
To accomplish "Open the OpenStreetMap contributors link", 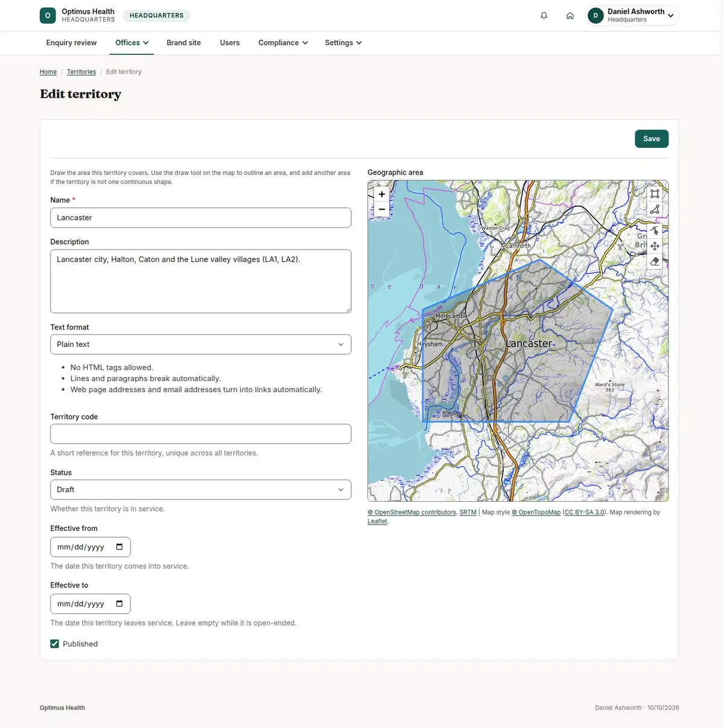I will (412, 512).
